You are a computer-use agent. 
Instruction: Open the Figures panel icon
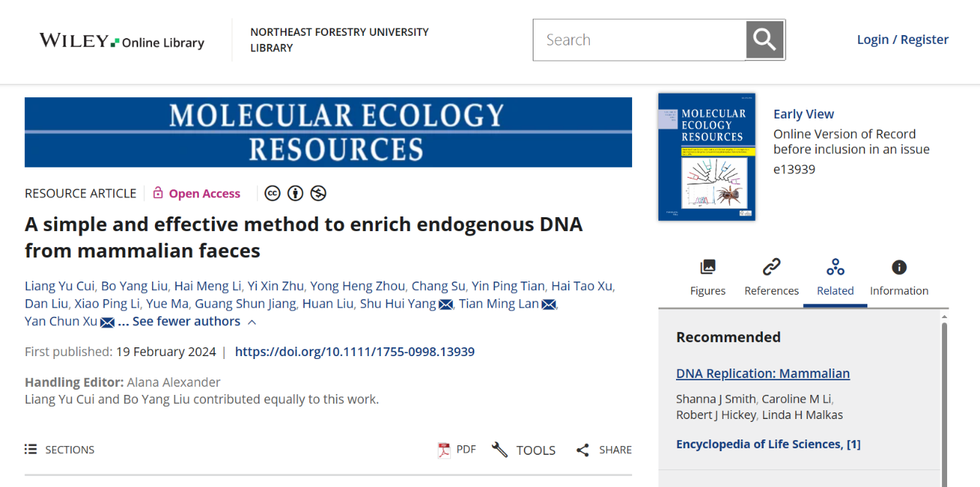707,268
